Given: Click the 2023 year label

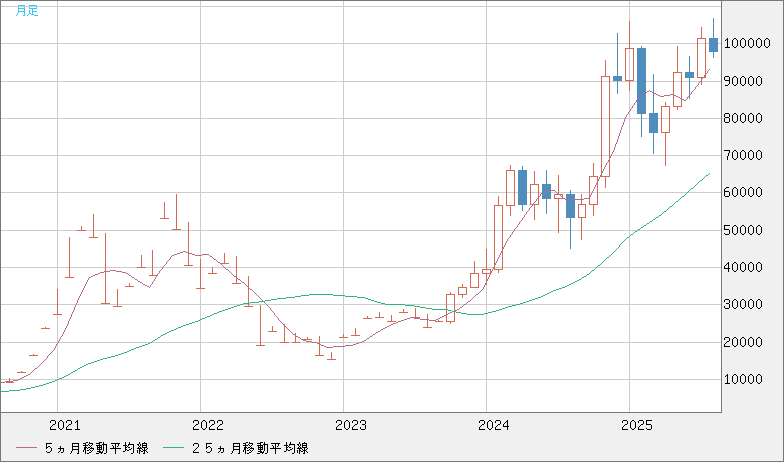Looking at the screenshot, I should pos(351,426).
